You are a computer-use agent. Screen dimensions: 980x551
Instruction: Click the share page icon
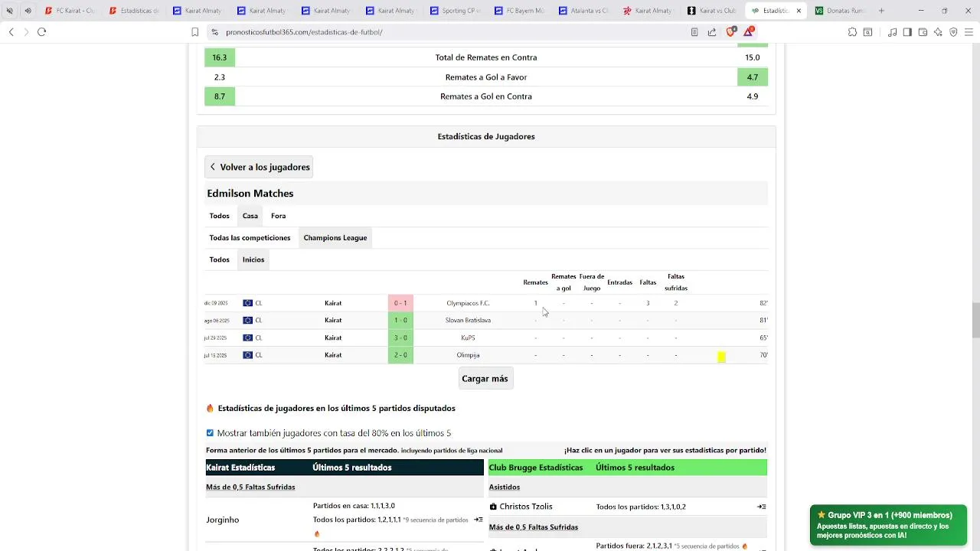click(712, 32)
